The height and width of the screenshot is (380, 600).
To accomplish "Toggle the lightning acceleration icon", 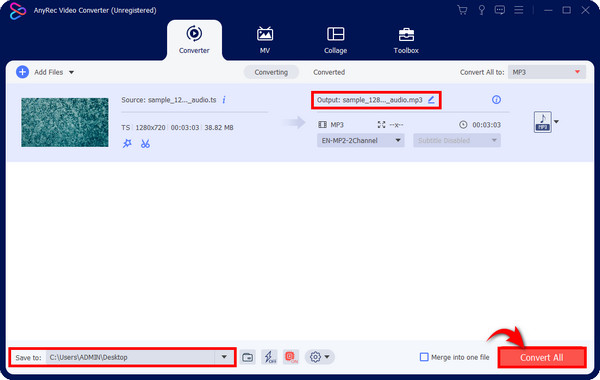I will click(x=269, y=357).
